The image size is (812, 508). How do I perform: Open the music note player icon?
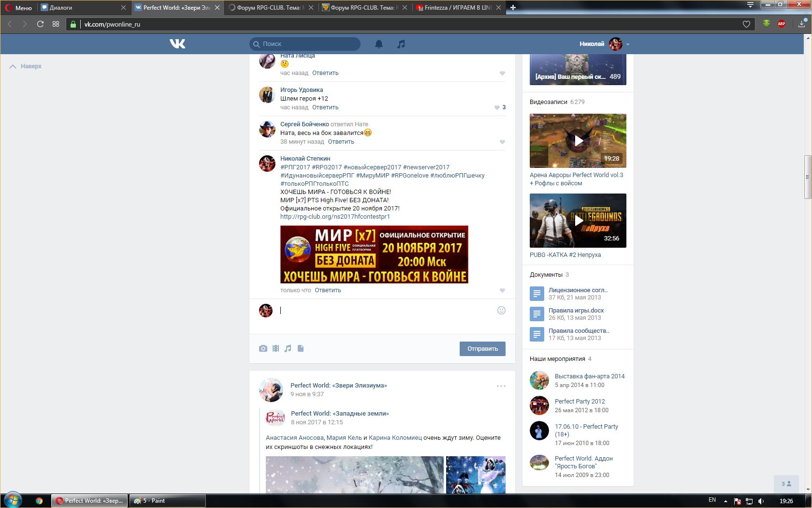click(401, 44)
